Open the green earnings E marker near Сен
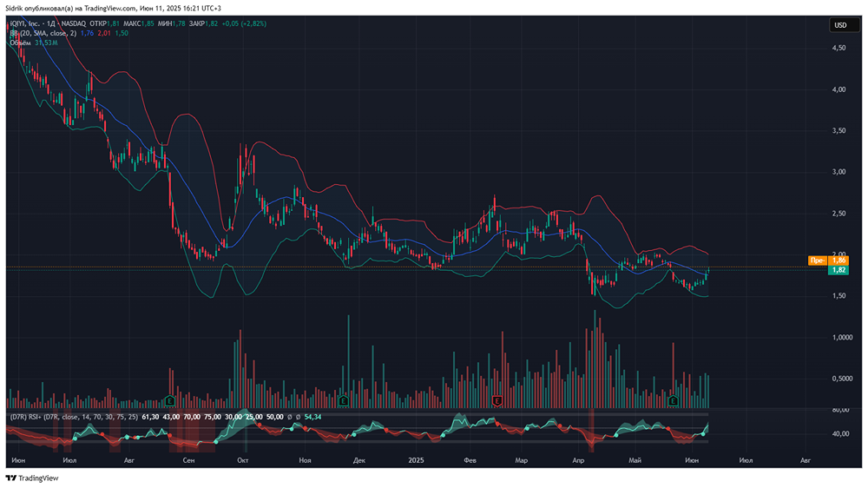The height and width of the screenshot is (488, 868). pyautogui.click(x=170, y=400)
